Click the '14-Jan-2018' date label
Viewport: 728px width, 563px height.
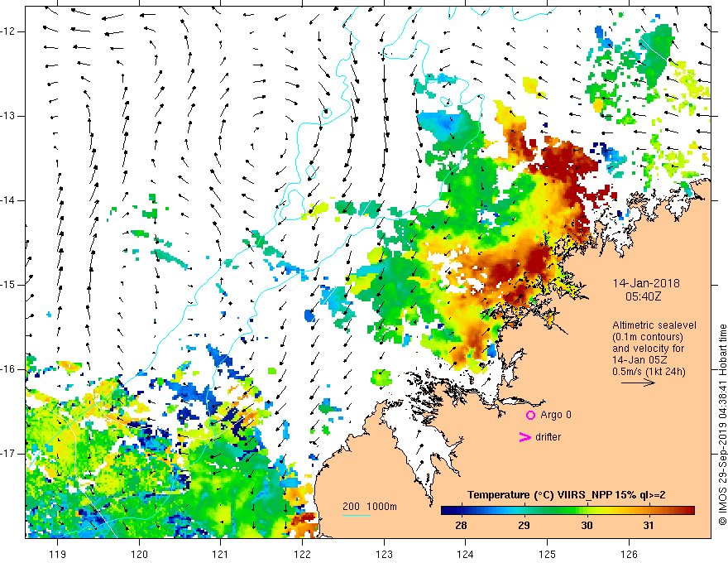click(x=646, y=283)
